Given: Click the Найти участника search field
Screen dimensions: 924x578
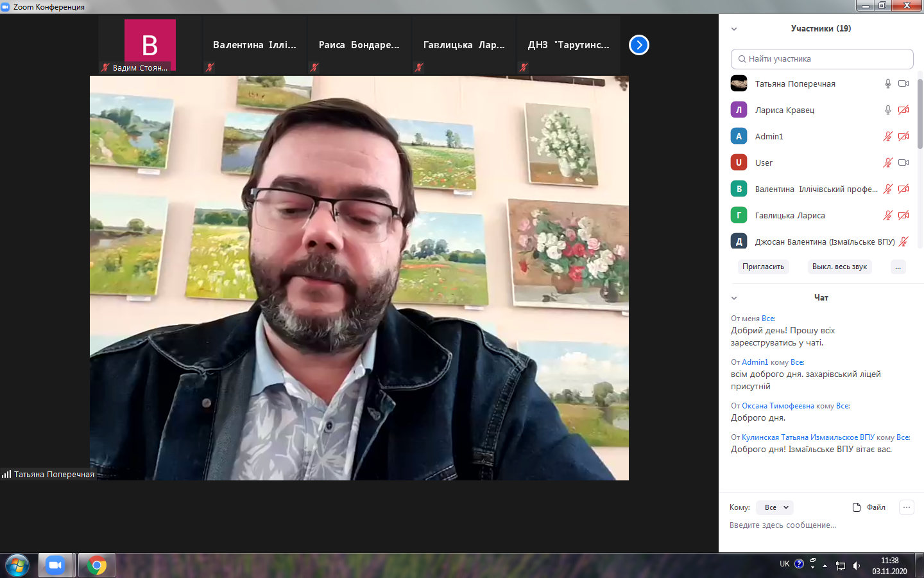Looking at the screenshot, I should coord(822,58).
